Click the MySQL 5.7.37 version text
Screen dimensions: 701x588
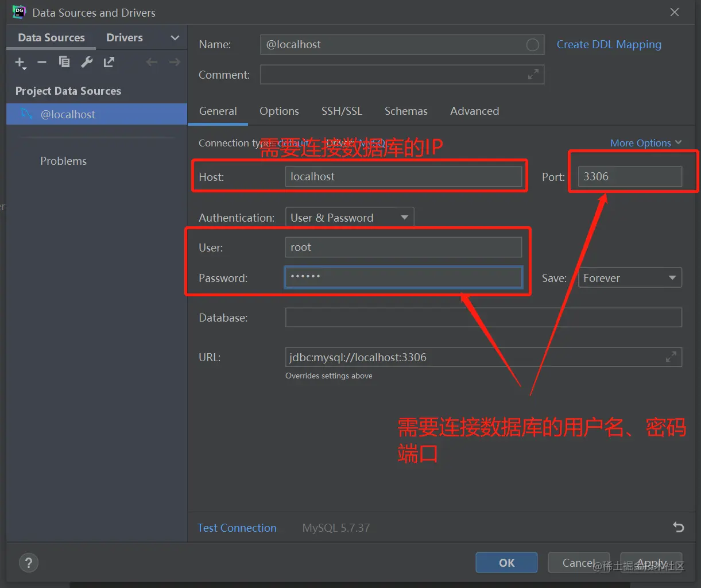pos(336,528)
